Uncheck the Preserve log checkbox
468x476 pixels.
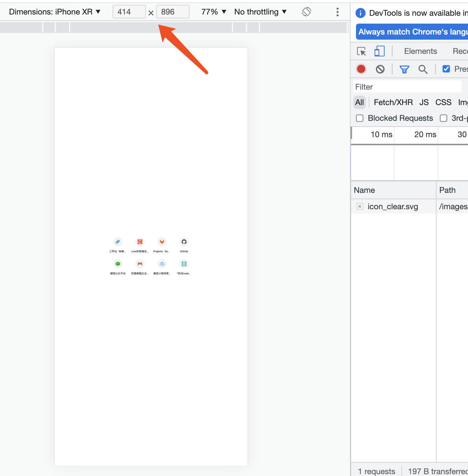click(x=446, y=69)
